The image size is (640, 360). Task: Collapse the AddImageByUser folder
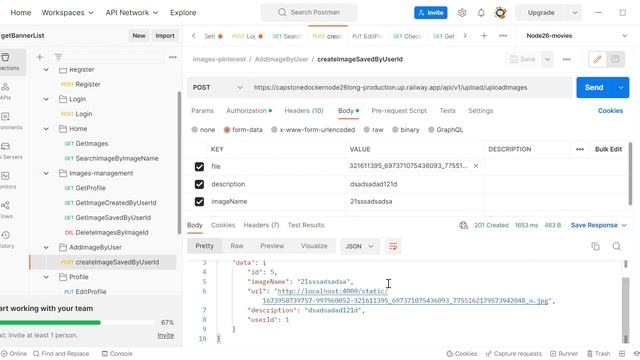[46, 247]
